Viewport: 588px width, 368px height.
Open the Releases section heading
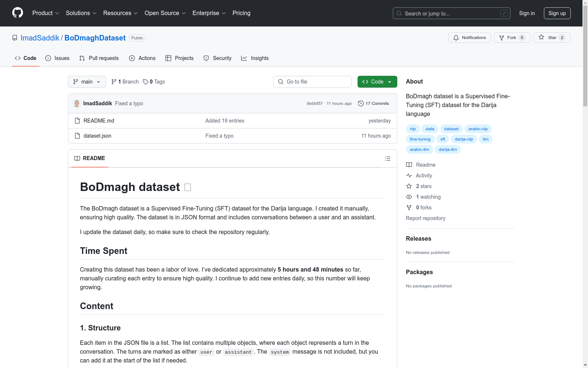[x=419, y=238]
